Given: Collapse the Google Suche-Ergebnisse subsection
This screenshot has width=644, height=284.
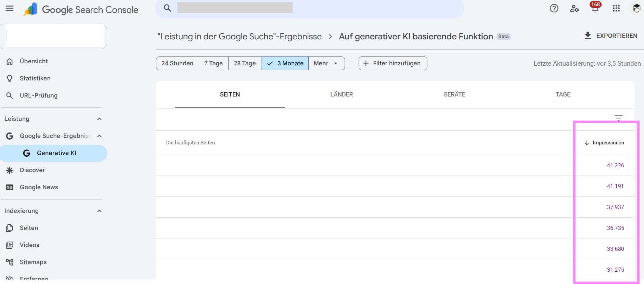Looking at the screenshot, I should pyautogui.click(x=99, y=136).
